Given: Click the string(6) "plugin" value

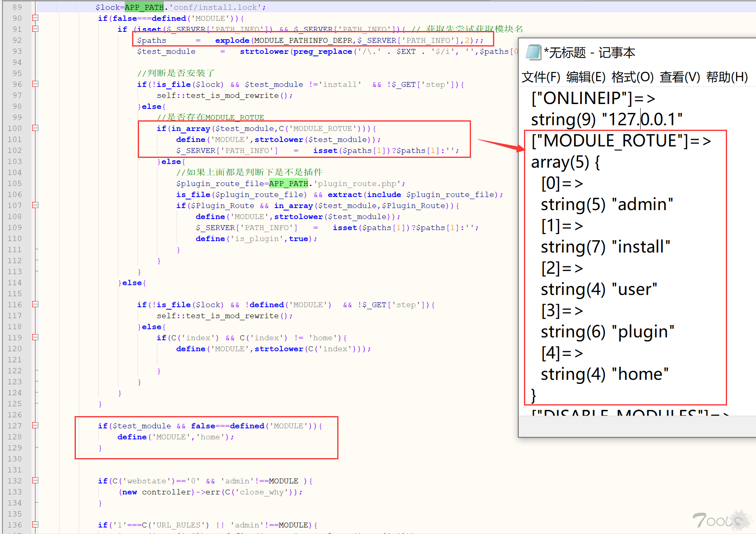Looking at the screenshot, I should [608, 332].
